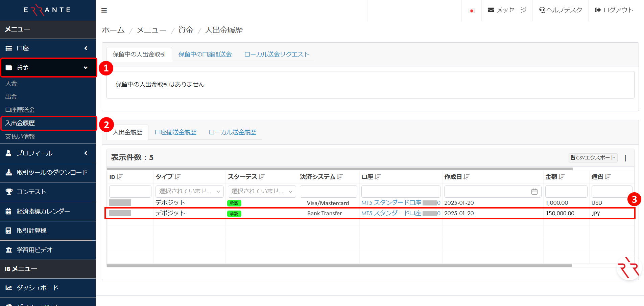644x306 pixels.
Task: Open 取引計算機 from the calculator icon
Action: click(x=9, y=231)
